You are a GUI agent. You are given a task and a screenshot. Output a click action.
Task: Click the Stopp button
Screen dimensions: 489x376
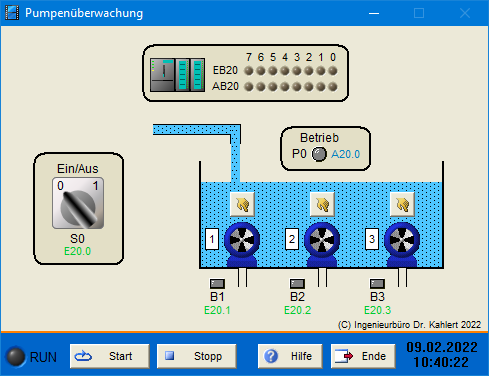coord(197,356)
